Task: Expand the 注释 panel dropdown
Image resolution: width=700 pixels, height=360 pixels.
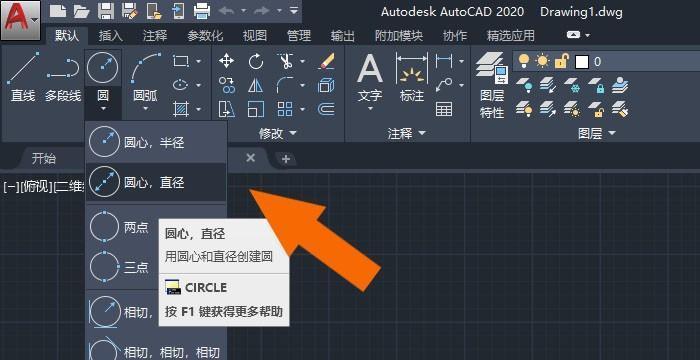Action: 406,133
